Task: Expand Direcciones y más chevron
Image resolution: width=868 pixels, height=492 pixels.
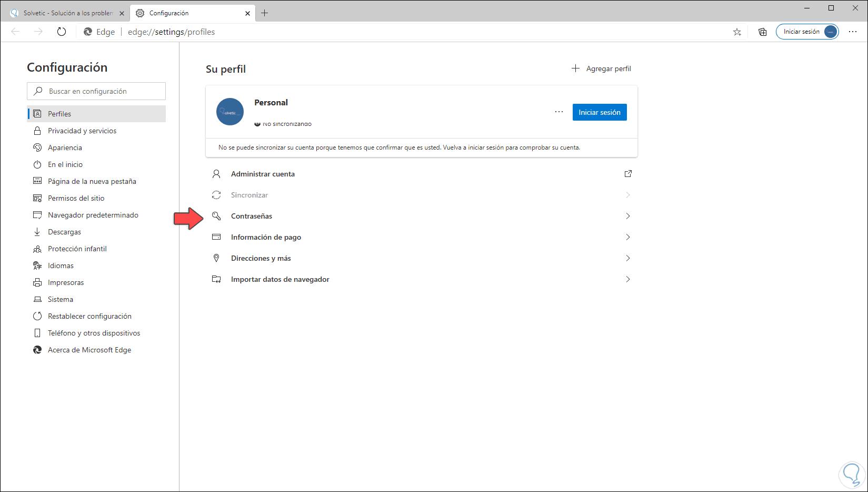Action: (x=628, y=258)
